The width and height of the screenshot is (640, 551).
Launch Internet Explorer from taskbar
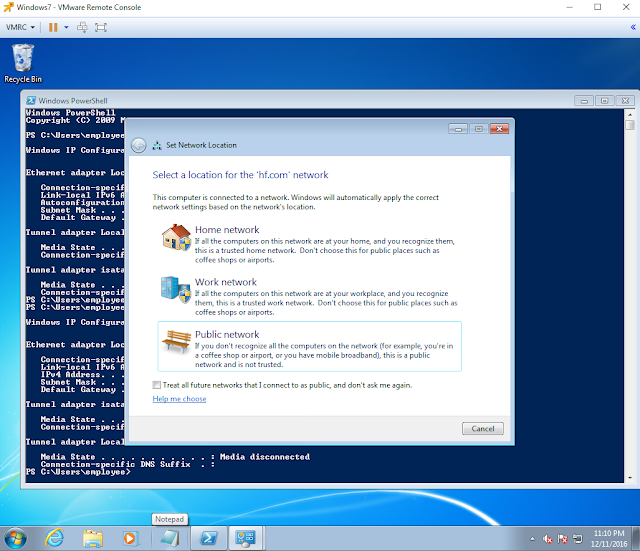coord(54,538)
